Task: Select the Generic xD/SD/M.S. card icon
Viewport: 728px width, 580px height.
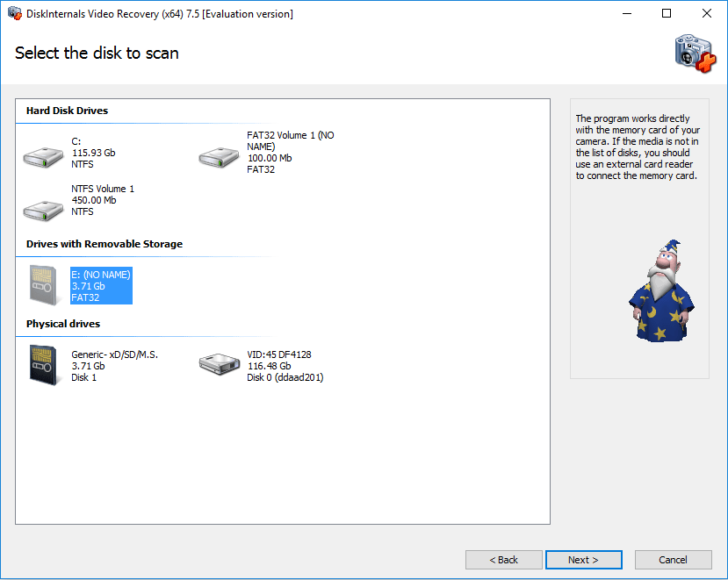Action: point(43,365)
